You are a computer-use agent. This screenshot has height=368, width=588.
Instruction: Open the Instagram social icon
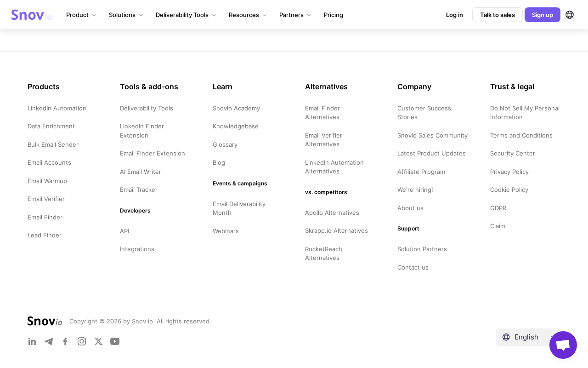pyautogui.click(x=82, y=341)
